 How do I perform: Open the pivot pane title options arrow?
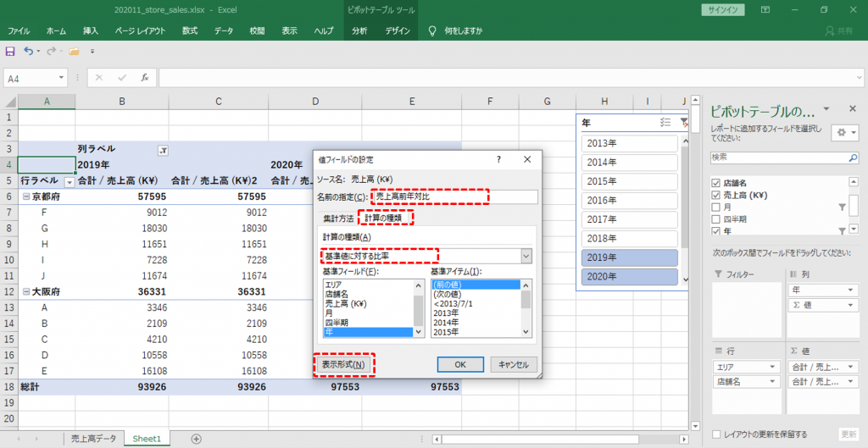click(x=826, y=109)
